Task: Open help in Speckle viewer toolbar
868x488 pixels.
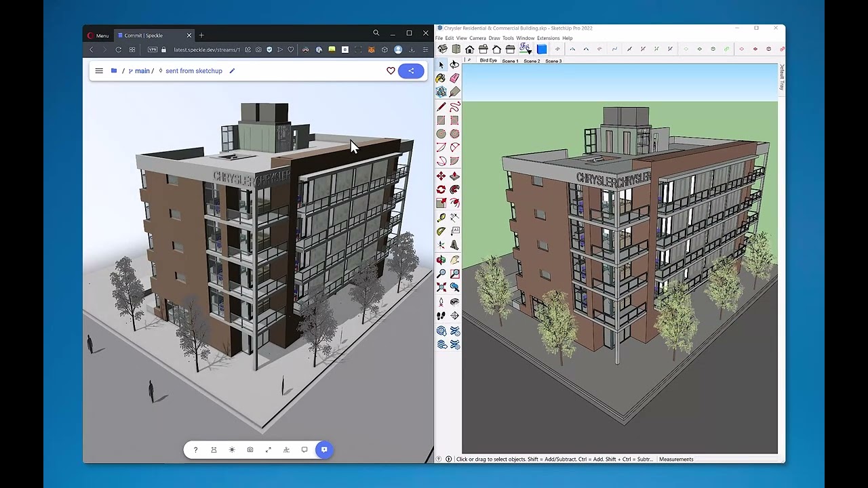Action: click(195, 449)
